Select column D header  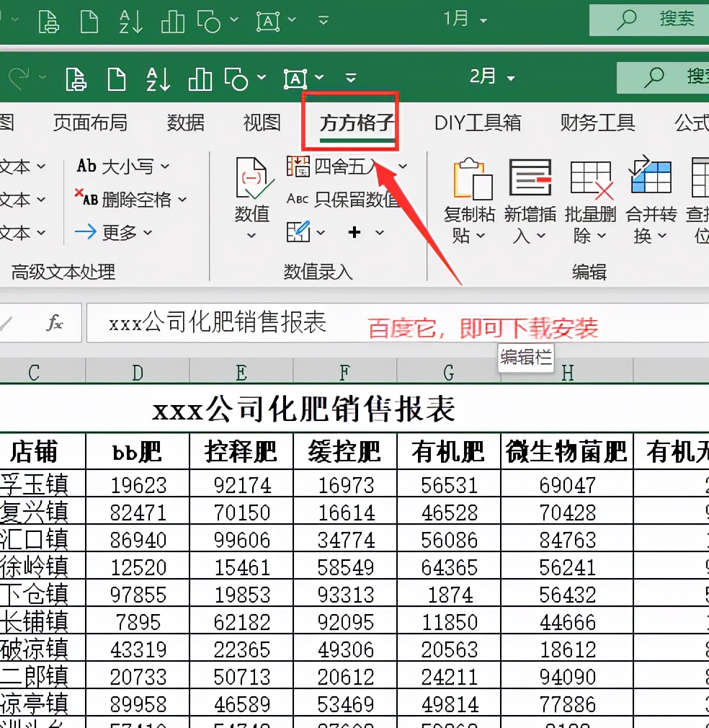click(138, 373)
